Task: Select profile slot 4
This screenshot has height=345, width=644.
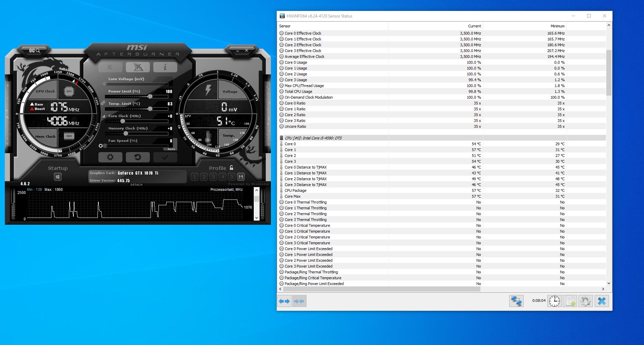Action: tap(223, 177)
